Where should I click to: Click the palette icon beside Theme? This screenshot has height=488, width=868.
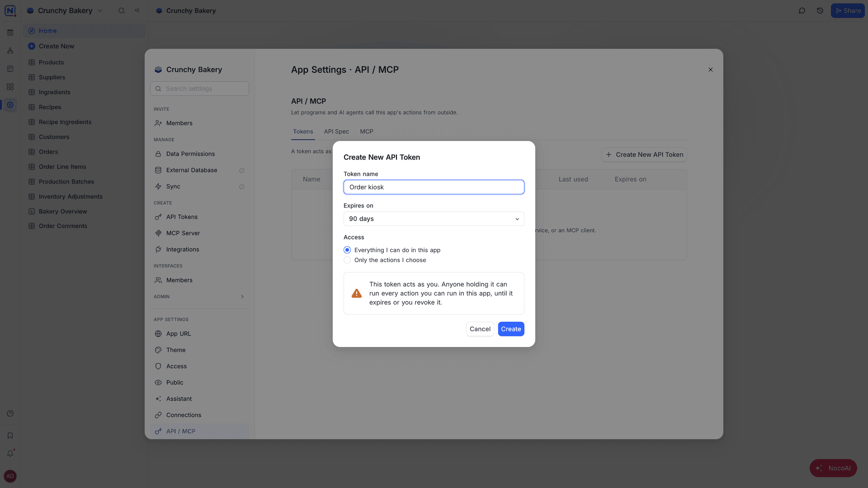158,350
